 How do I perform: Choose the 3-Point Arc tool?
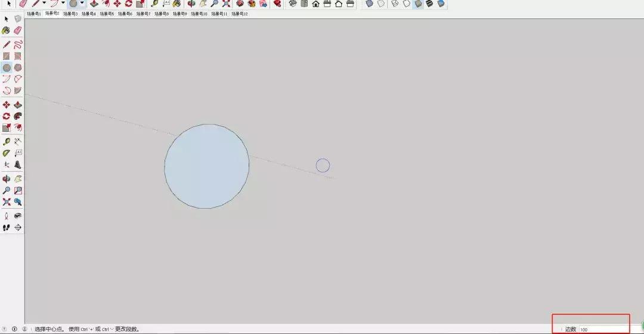pyautogui.click(x=6, y=91)
